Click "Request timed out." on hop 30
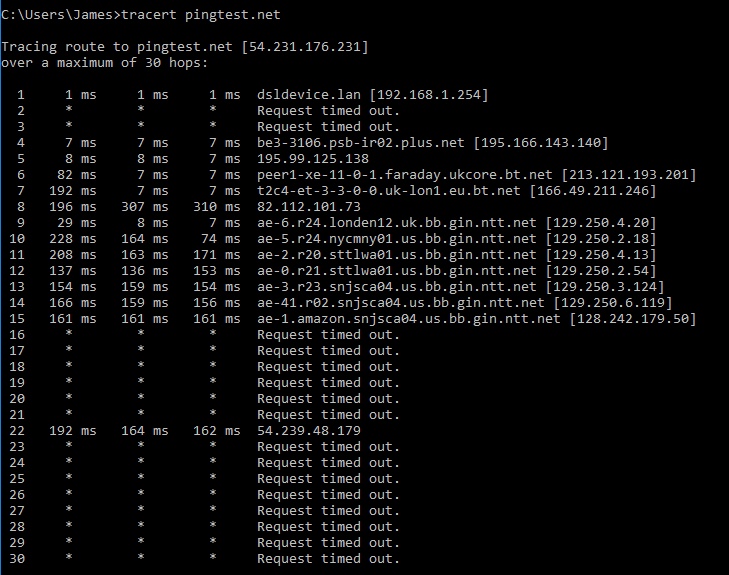This screenshot has width=729, height=575. [328, 558]
